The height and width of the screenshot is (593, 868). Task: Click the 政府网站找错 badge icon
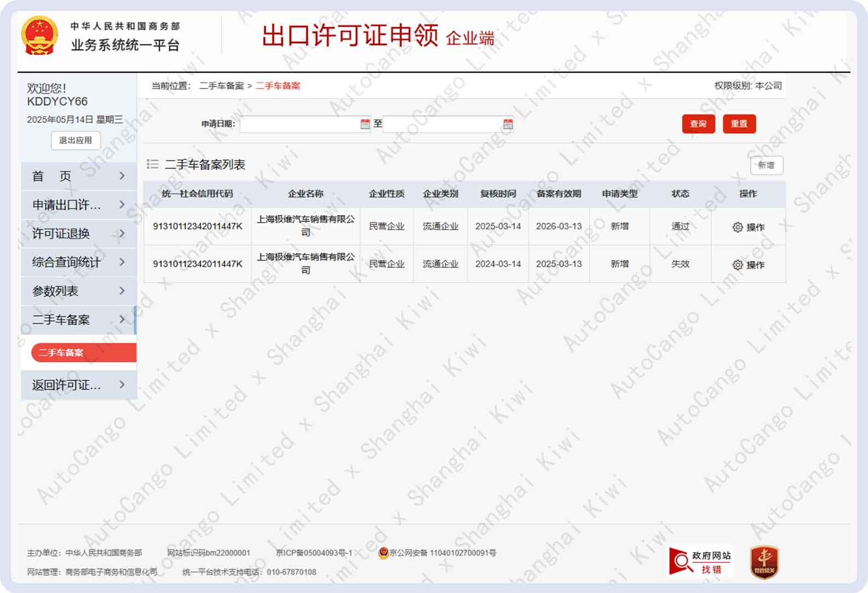[700, 562]
